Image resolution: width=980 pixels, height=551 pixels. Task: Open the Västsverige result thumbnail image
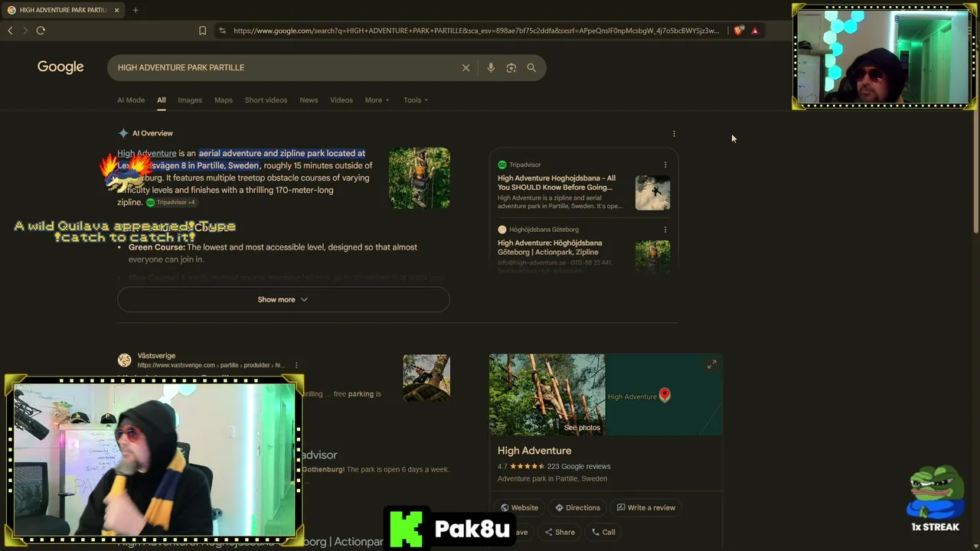tap(426, 377)
